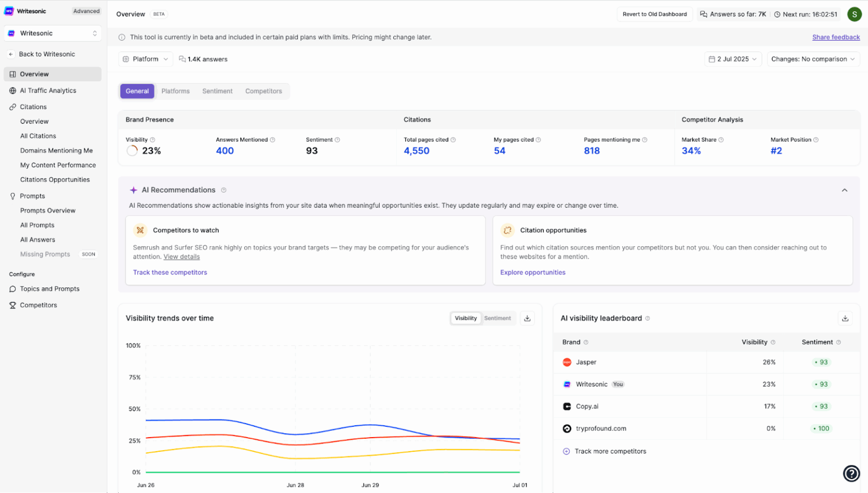The image size is (868, 493).
Task: Download the Visibility trends chart data
Action: point(527,318)
